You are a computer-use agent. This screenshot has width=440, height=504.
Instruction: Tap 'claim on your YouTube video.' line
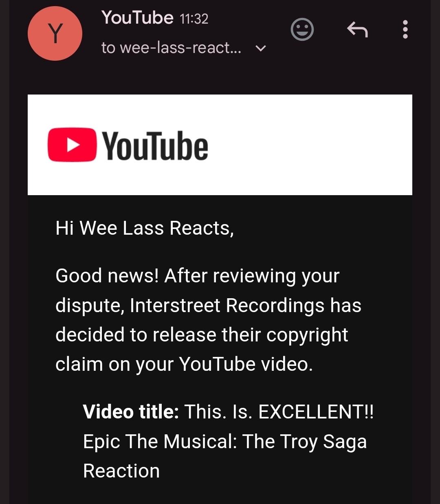[184, 364]
